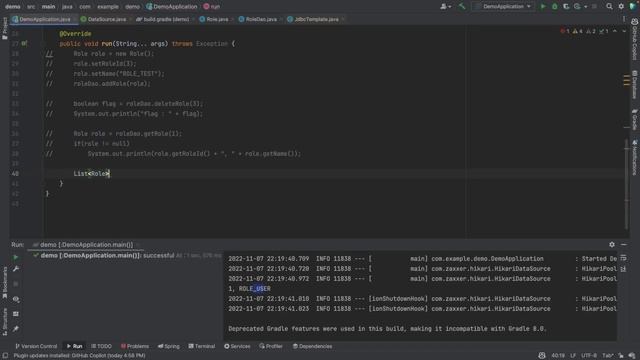Open Gradle tool window on right
Image resolution: width=640 pixels, height=360 pixels.
[635, 120]
